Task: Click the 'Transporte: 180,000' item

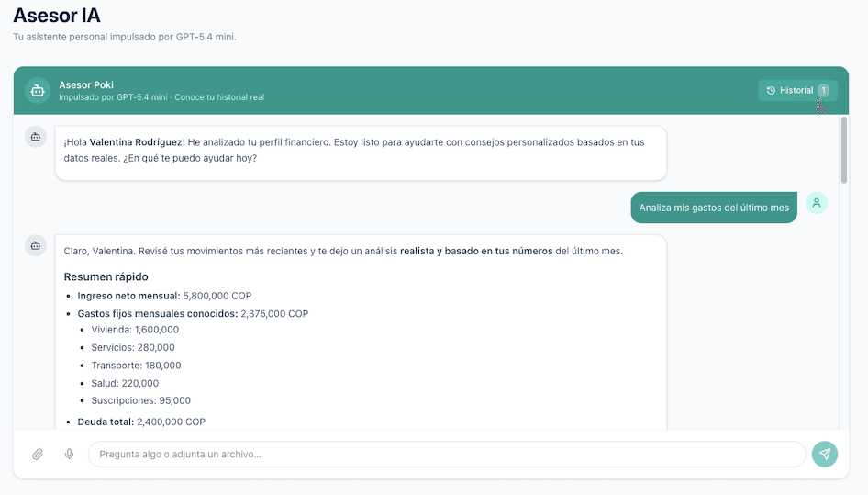Action: click(x=136, y=366)
